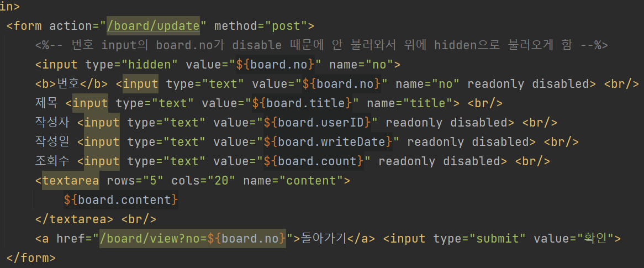Click the highlighted input keyword on the 작성일 line
The image size is (644, 268).
point(102,142)
